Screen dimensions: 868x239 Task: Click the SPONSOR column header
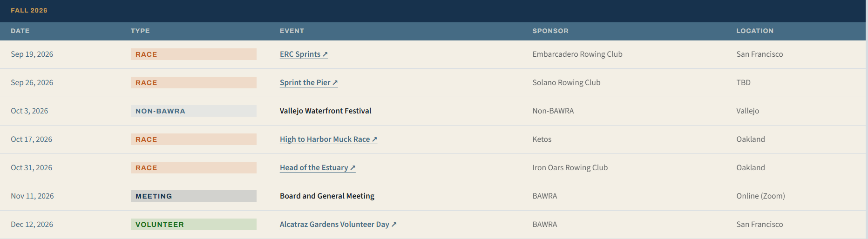coord(550,31)
